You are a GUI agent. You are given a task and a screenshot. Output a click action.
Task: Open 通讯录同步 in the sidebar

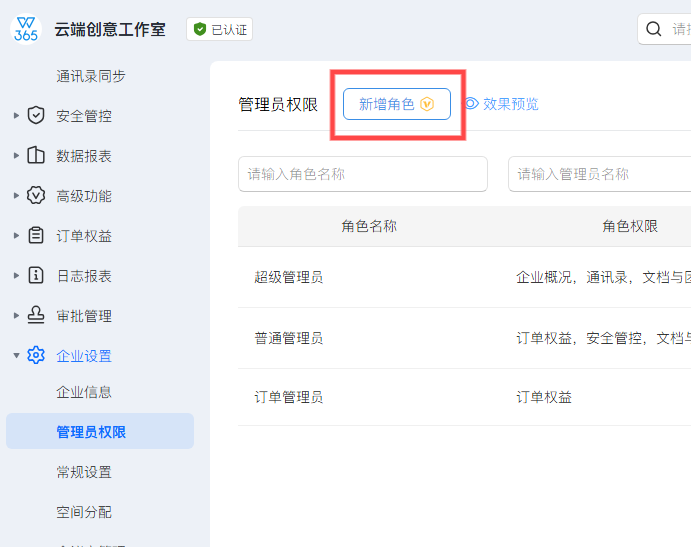pyautogui.click(x=91, y=76)
